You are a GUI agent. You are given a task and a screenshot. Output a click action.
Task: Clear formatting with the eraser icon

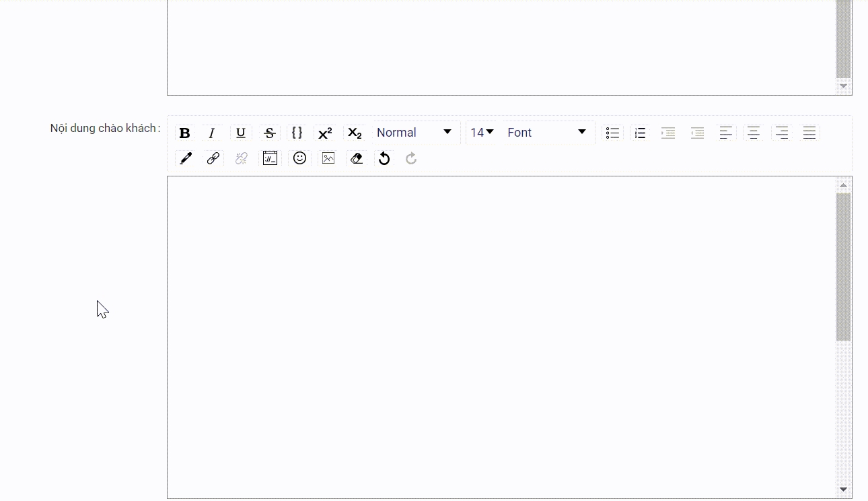(x=357, y=158)
